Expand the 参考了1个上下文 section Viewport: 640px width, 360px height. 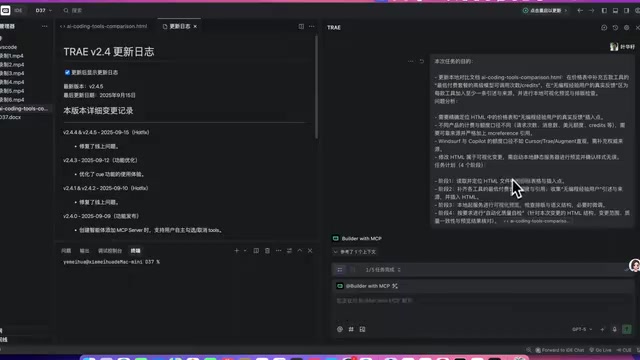(x=355, y=252)
